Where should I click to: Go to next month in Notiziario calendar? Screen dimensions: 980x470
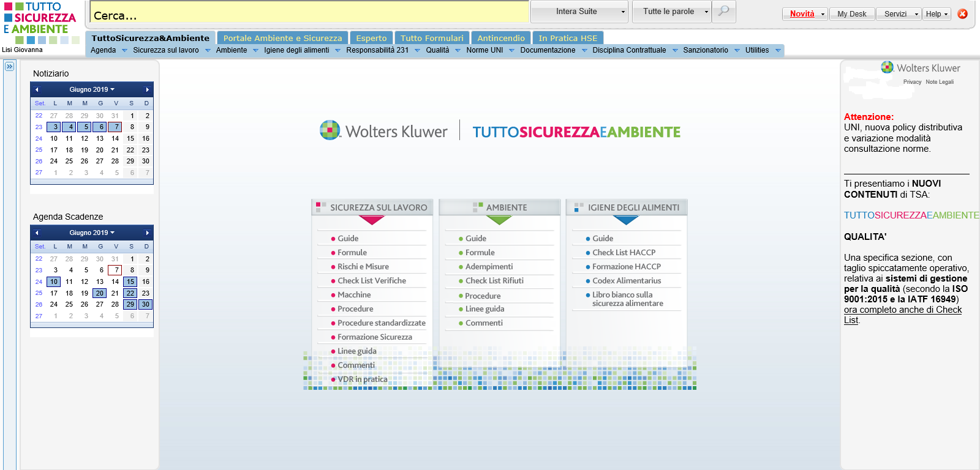pyautogui.click(x=147, y=89)
